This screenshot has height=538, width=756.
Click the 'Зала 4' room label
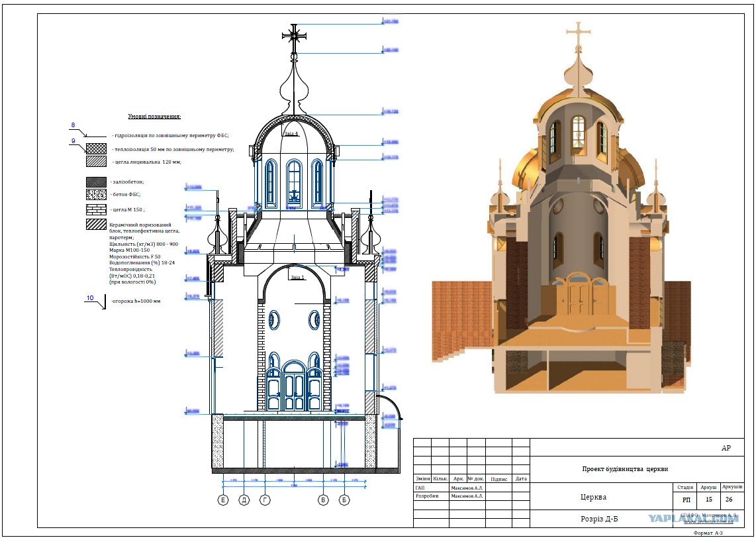292,134
